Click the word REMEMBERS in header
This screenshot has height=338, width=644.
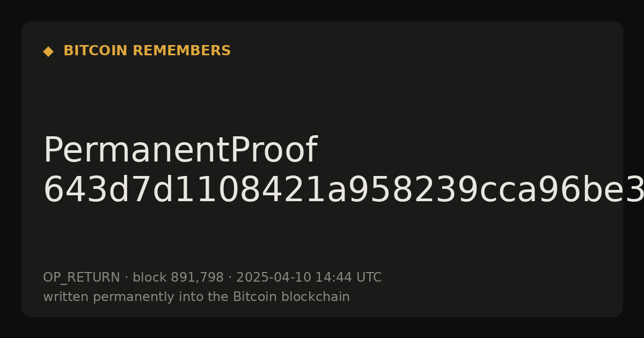point(181,51)
